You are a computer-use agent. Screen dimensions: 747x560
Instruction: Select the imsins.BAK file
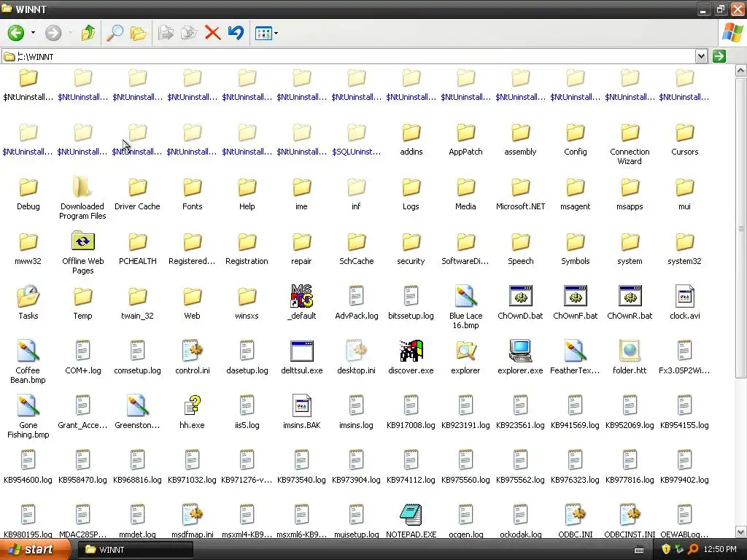(x=301, y=413)
